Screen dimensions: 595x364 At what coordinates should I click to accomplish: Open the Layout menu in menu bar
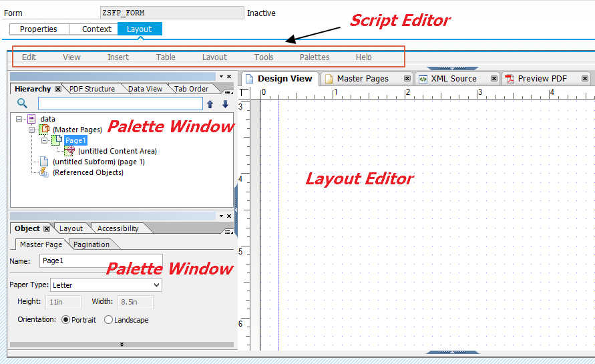coord(214,57)
